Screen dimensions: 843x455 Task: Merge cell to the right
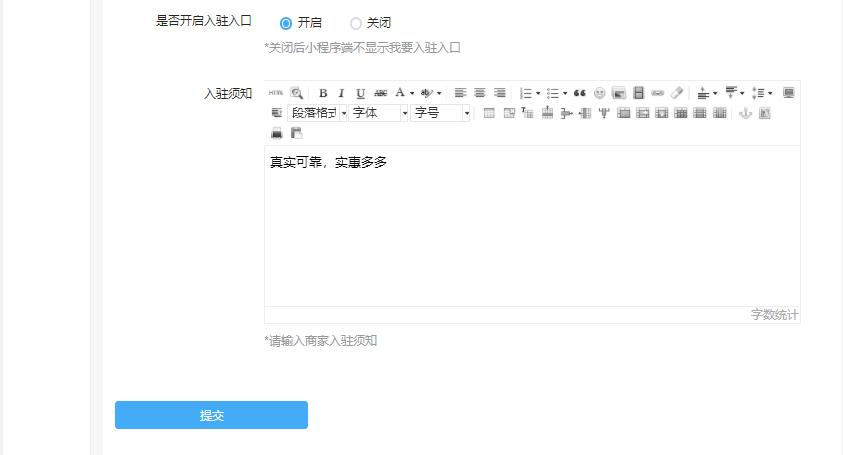pos(642,113)
